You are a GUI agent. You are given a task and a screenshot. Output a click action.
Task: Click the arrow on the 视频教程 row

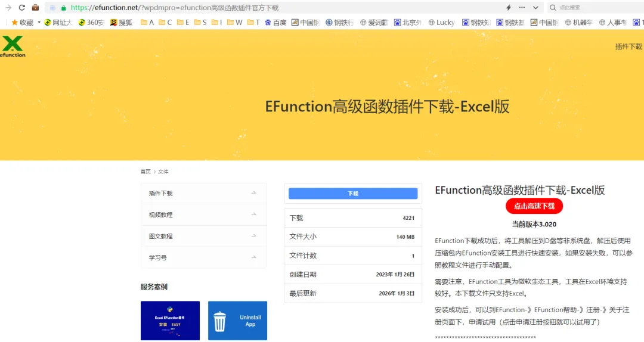pyautogui.click(x=254, y=214)
